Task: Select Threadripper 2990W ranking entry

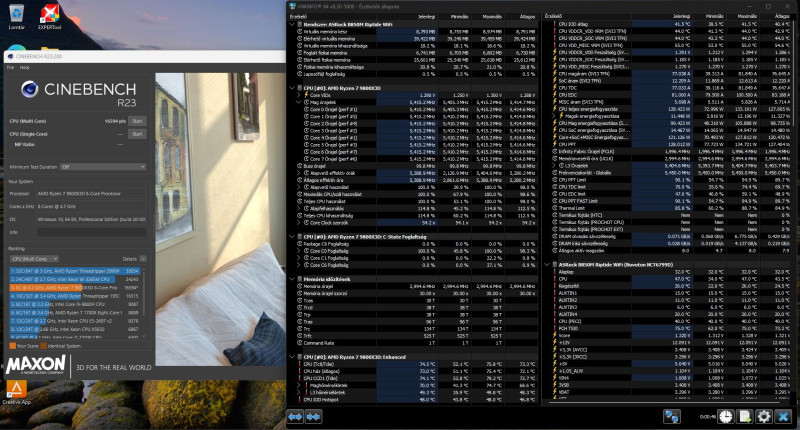Action: point(74,271)
